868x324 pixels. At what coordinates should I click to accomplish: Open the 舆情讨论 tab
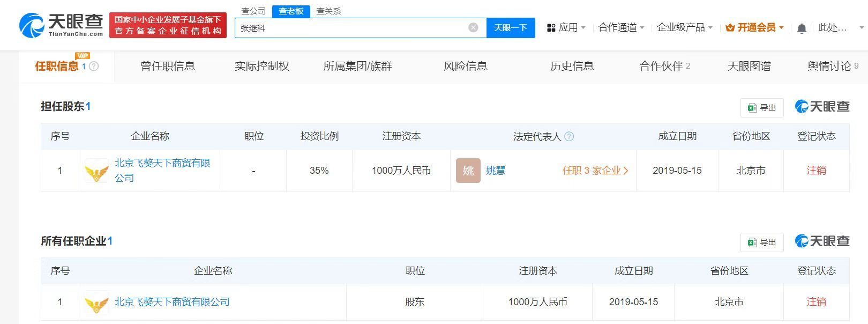click(833, 66)
